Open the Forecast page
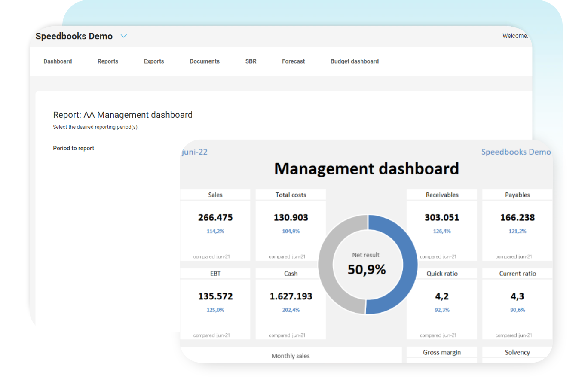Viewport: 588px width, 384px height. (293, 61)
